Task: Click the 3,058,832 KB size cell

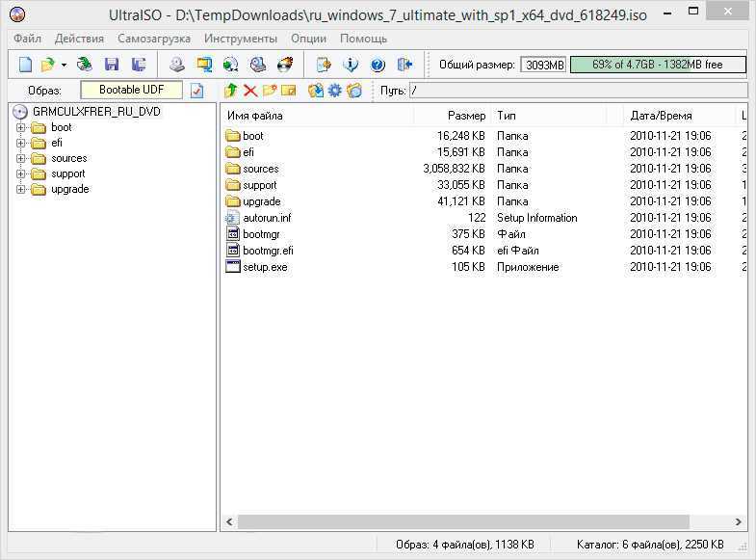Action: pos(454,169)
